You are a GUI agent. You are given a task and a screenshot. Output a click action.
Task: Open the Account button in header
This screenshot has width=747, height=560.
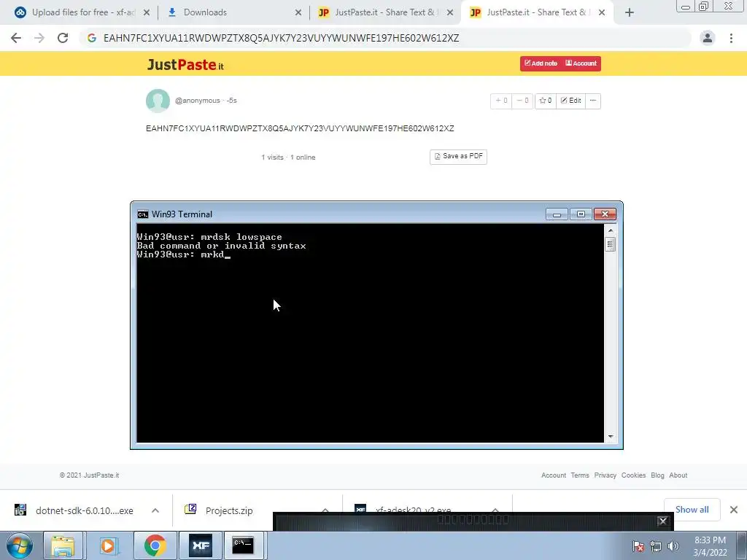581,63
